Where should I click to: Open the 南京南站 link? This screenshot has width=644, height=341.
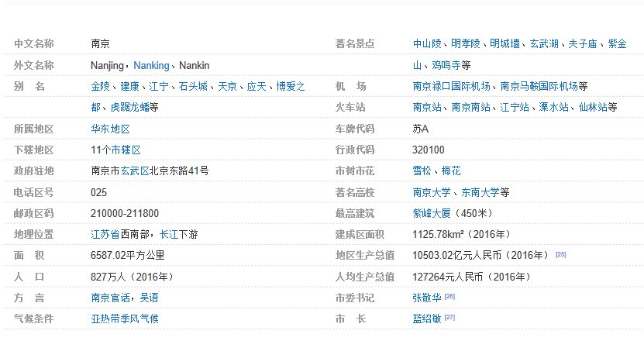click(x=470, y=107)
